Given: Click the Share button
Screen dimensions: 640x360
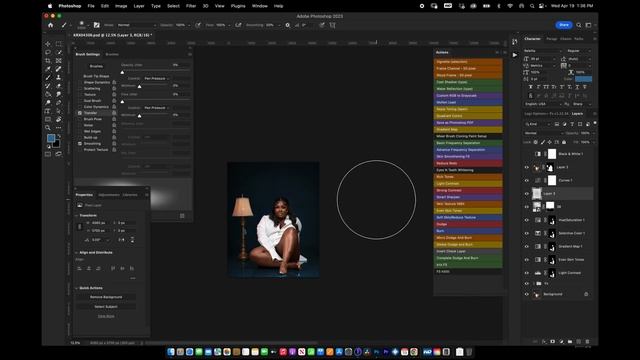Looking at the screenshot, I should tap(564, 25).
